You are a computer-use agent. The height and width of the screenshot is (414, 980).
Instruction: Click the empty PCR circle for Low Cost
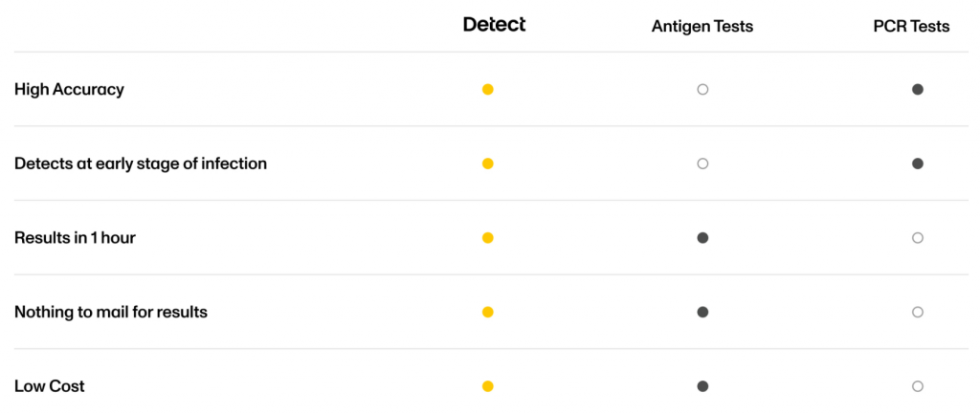coord(918,386)
